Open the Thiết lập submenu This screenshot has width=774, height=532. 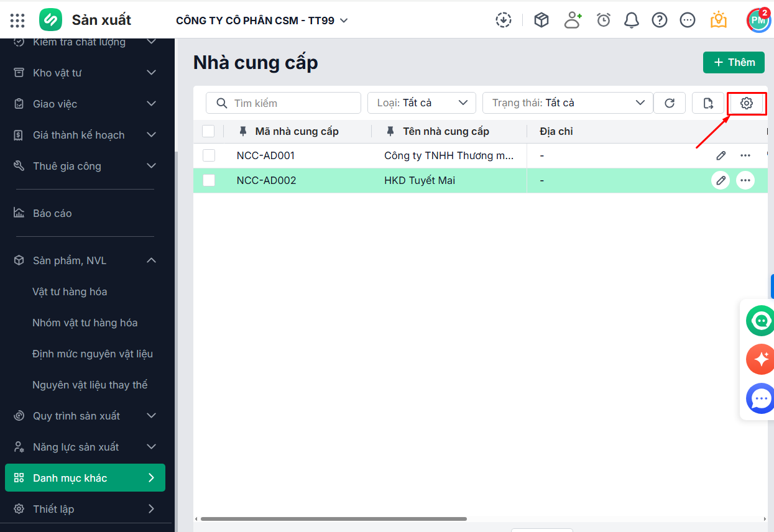pyautogui.click(x=85, y=509)
